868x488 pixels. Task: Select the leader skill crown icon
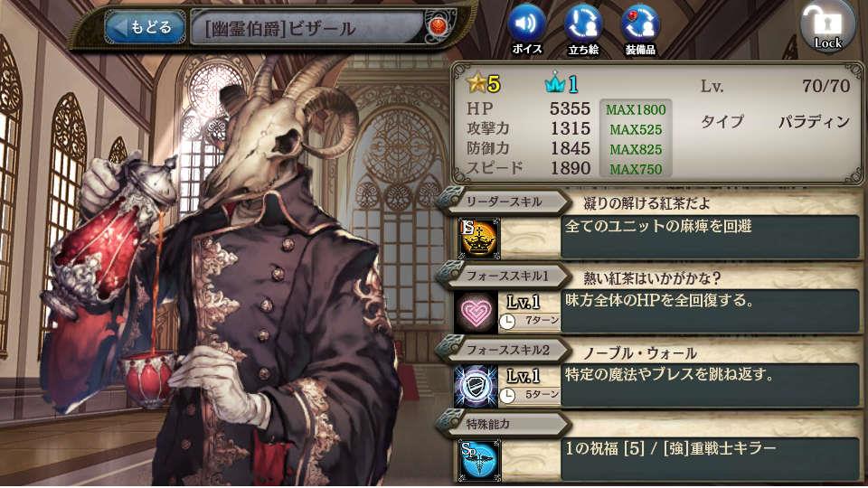coord(477,239)
